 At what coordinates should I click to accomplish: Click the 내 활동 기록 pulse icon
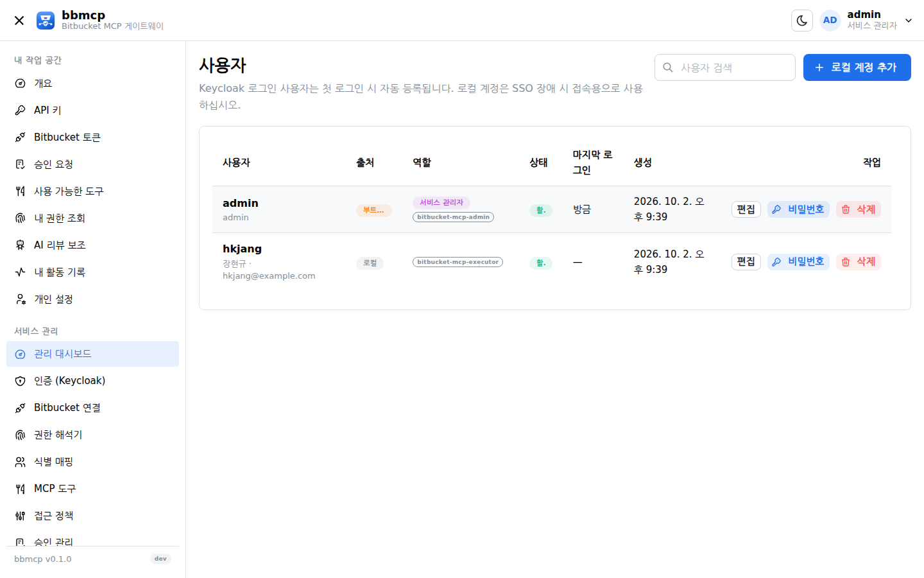21,272
